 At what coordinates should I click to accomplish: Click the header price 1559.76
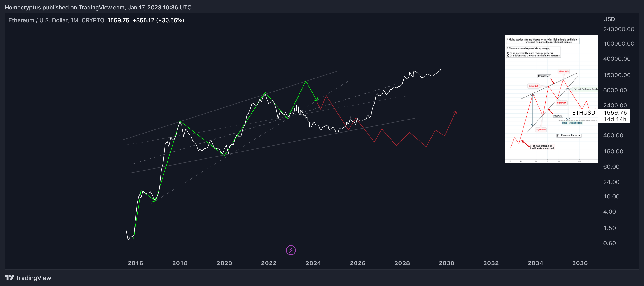[x=118, y=20]
